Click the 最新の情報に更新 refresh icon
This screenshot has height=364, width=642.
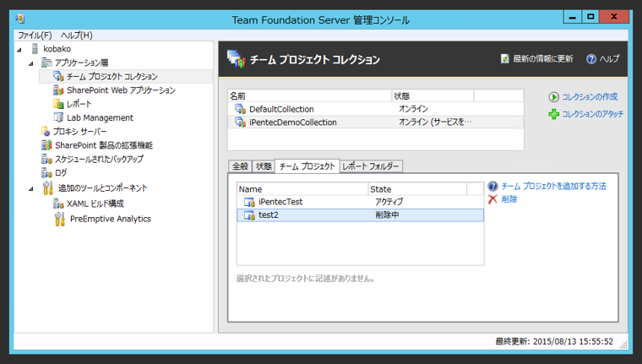click(x=505, y=59)
